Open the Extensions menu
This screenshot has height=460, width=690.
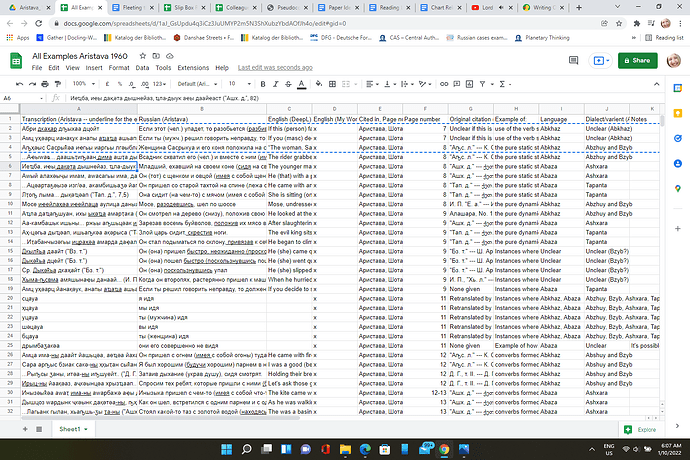[x=193, y=68]
